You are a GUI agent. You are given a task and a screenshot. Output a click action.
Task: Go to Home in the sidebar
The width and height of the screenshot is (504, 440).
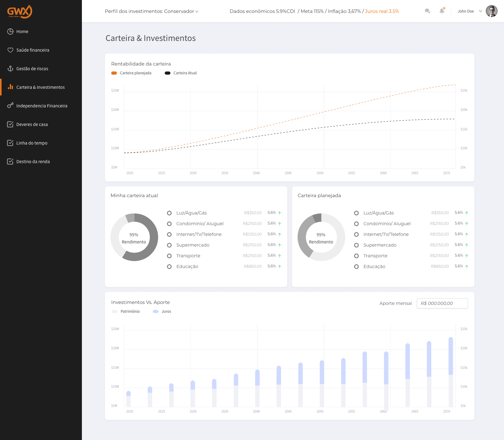click(x=22, y=31)
